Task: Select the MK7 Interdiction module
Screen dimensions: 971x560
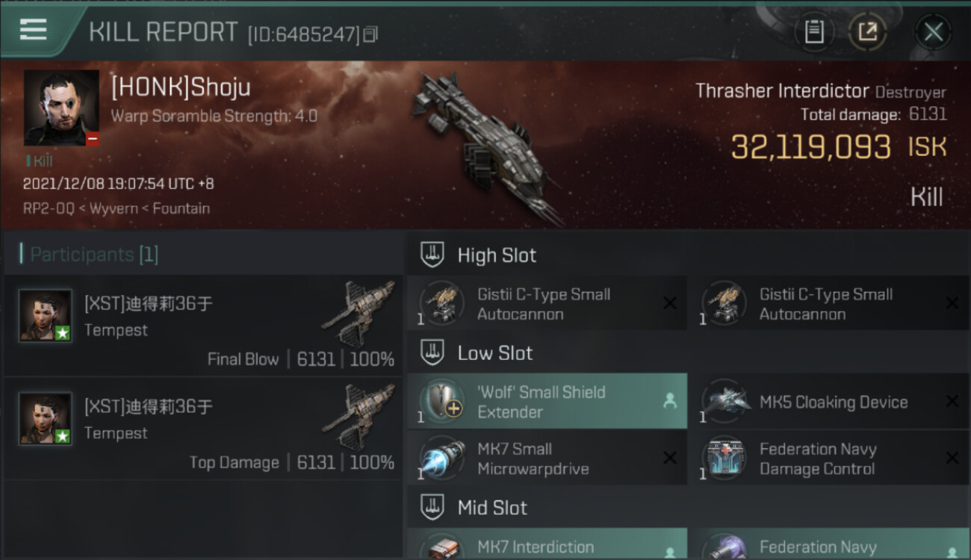Action: 547,544
